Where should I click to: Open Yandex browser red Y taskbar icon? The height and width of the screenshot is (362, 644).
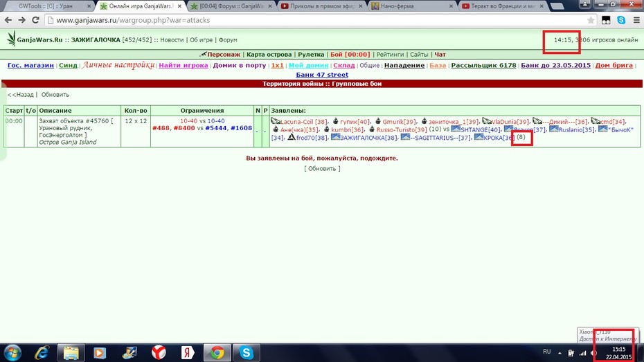pos(159,352)
